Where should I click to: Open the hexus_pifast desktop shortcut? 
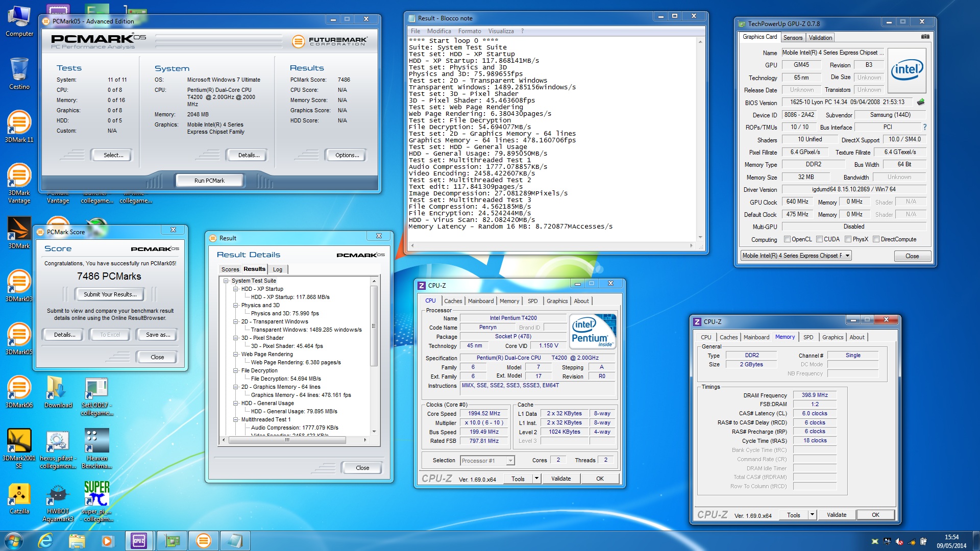pos(58,448)
